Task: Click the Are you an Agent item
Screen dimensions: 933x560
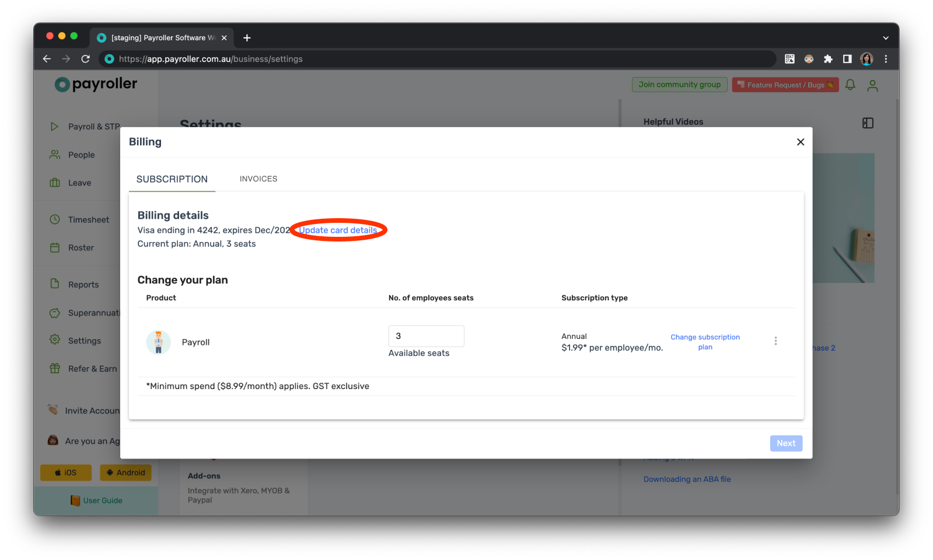Action: point(83,441)
